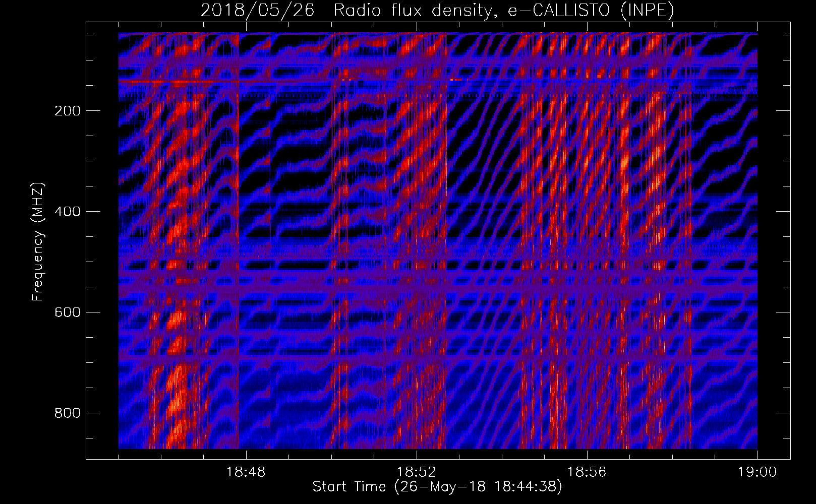Click the 200 frequency tick label
Screen dimensions: 816x504
[68, 111]
